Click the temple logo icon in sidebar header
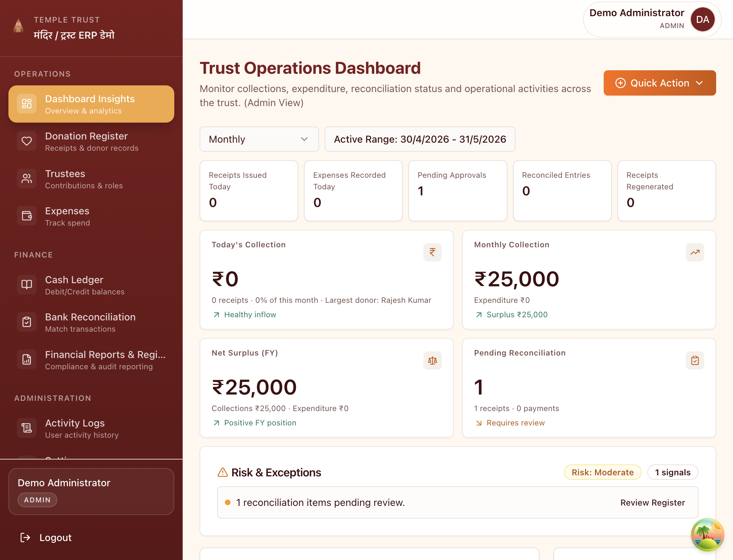 tap(18, 26)
